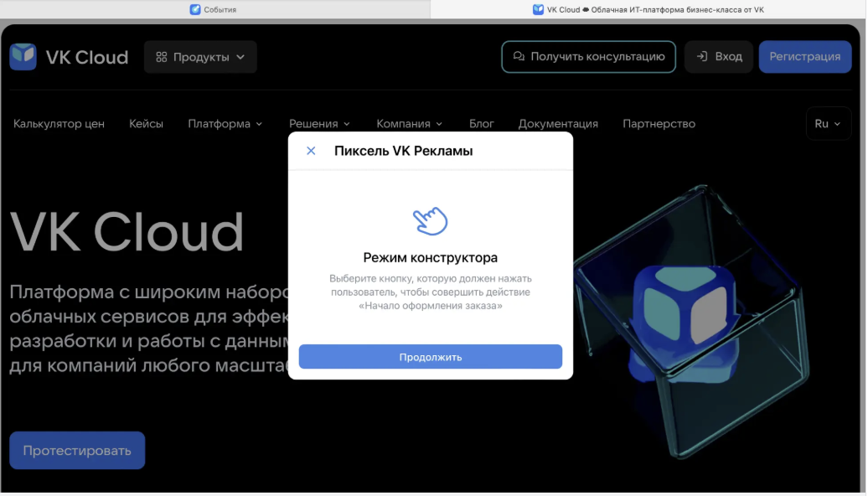Select Блог in the navigation

(482, 123)
